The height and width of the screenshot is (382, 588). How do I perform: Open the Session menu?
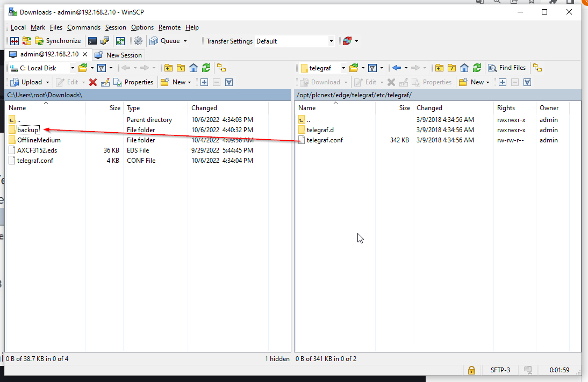[116, 27]
